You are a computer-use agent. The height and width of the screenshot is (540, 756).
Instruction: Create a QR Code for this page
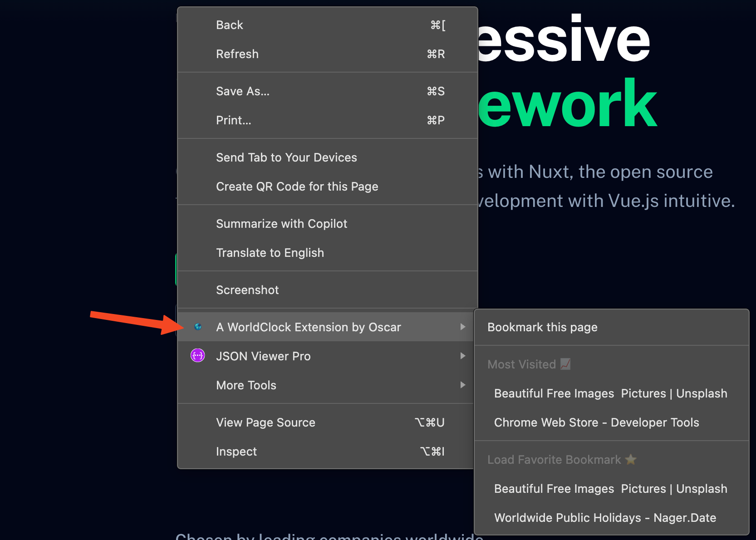tap(297, 187)
